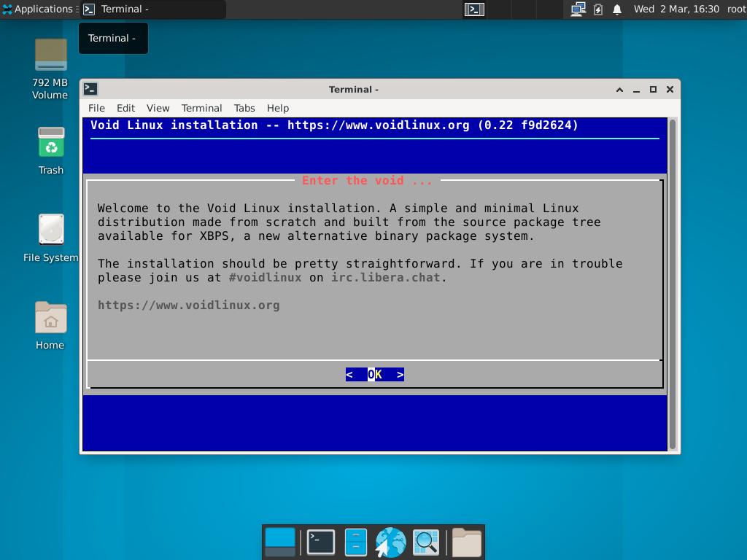Image resolution: width=747 pixels, height=560 pixels.
Task: Open the clock showing Wed 2 Mar, 16:30
Action: coord(676,9)
